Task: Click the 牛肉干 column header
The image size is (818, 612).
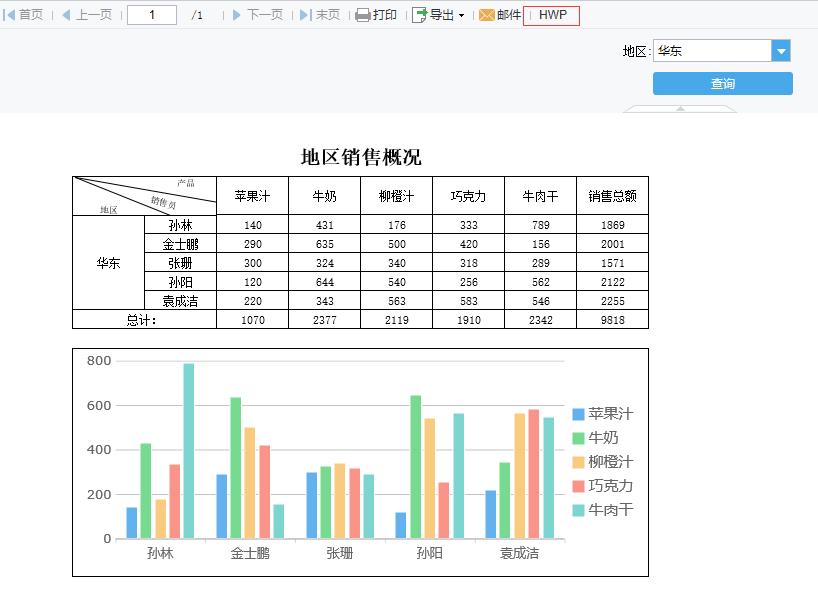Action: [x=540, y=196]
